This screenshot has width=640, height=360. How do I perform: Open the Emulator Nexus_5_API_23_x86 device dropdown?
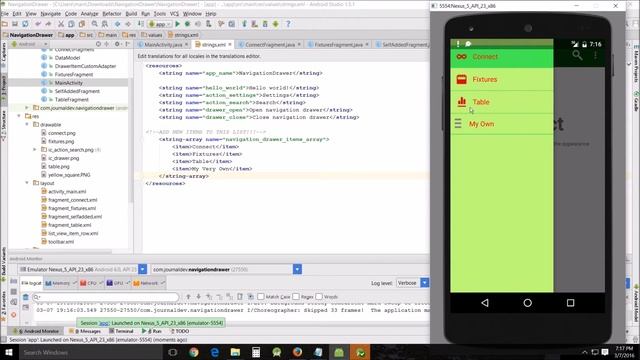coord(142,269)
